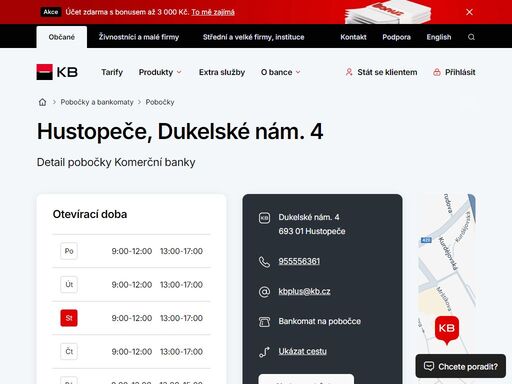
Task: Close the red promo banner
Action: pyautogui.click(x=469, y=12)
